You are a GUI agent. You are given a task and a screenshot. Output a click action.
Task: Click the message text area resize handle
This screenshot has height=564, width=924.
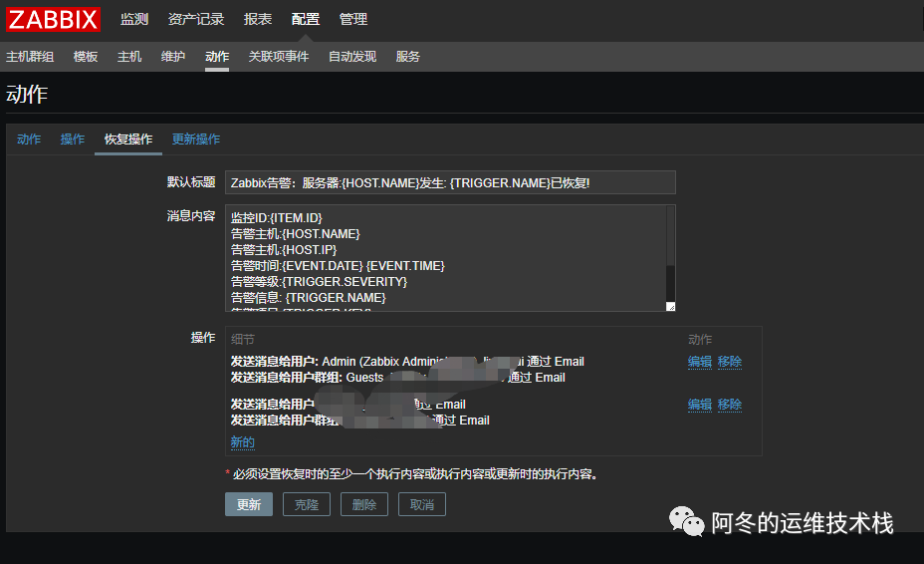(671, 306)
